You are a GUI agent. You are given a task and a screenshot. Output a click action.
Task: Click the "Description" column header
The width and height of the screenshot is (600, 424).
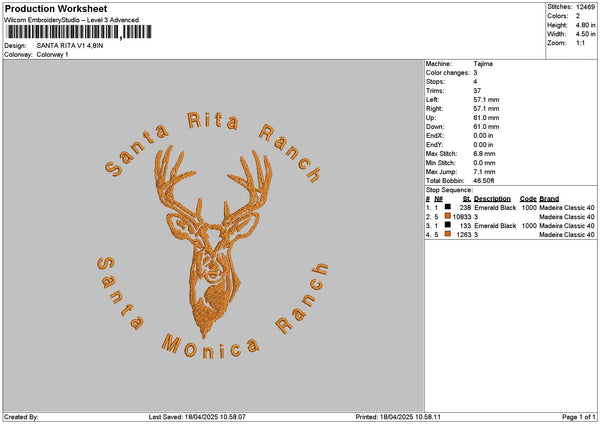(492, 199)
